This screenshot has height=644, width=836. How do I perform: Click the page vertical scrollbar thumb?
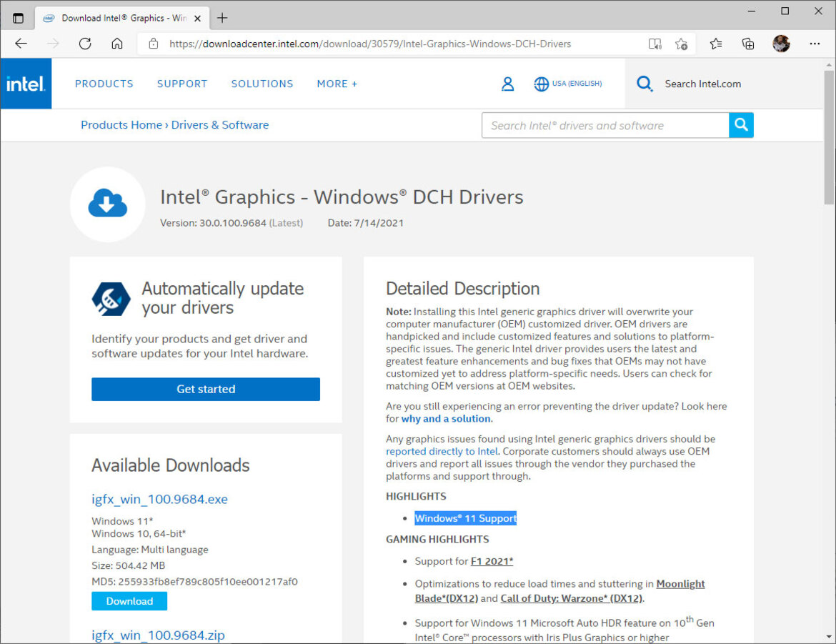[829, 137]
